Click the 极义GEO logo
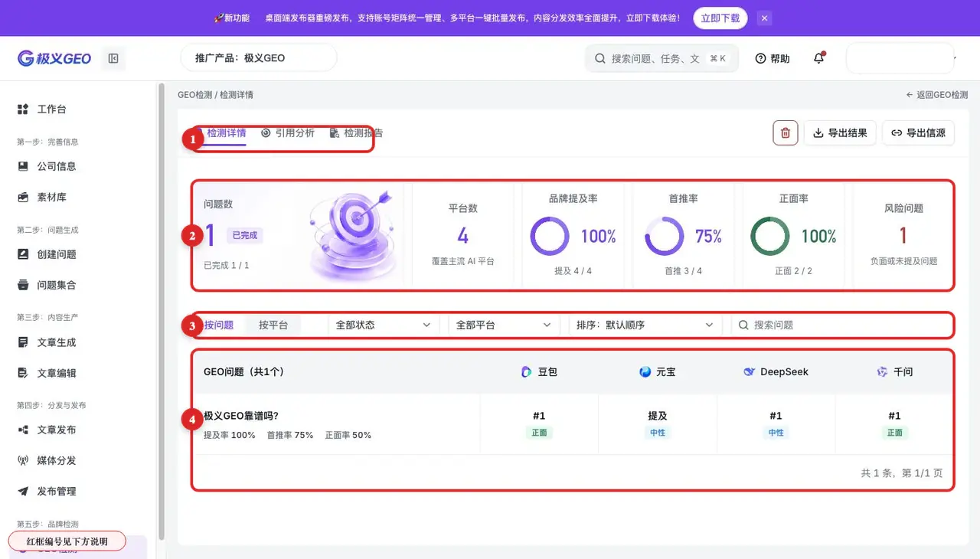Viewport: 980px width, 559px height. coord(54,58)
